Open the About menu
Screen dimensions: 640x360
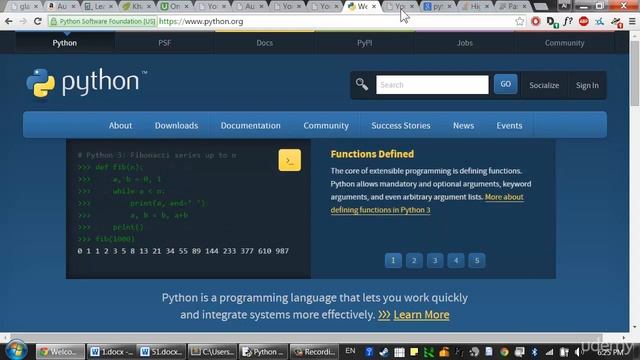pyautogui.click(x=120, y=125)
